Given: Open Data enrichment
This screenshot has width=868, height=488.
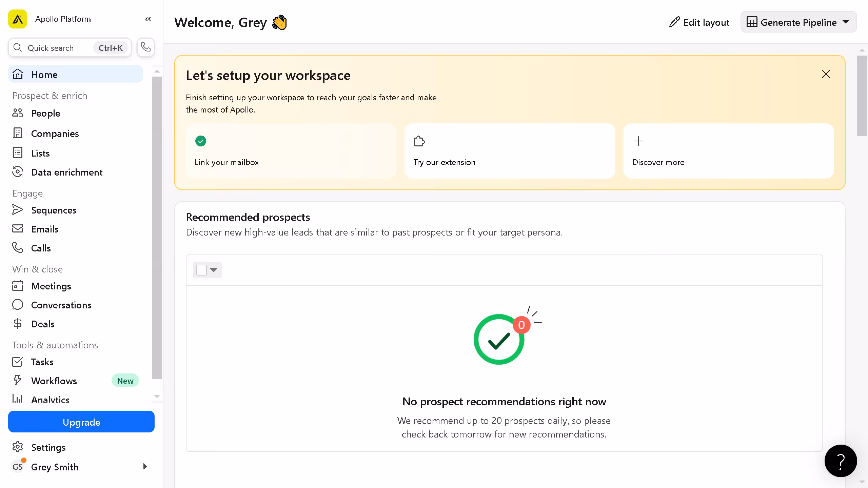Looking at the screenshot, I should (x=67, y=172).
